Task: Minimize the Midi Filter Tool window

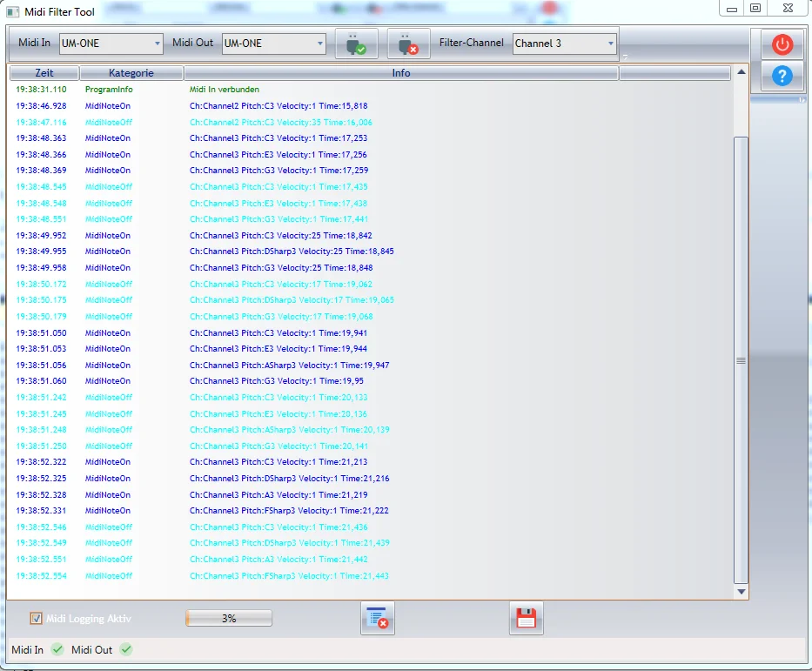Action: tap(732, 9)
